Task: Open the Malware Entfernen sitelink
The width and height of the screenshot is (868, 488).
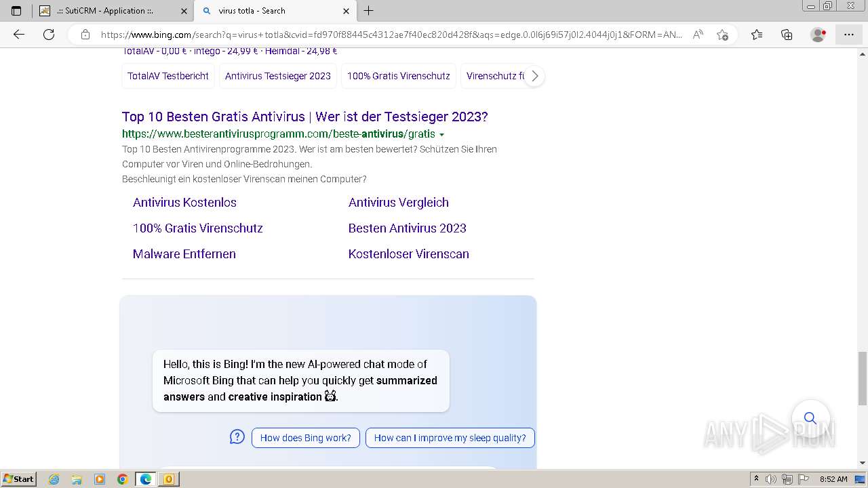Action: tap(184, 254)
